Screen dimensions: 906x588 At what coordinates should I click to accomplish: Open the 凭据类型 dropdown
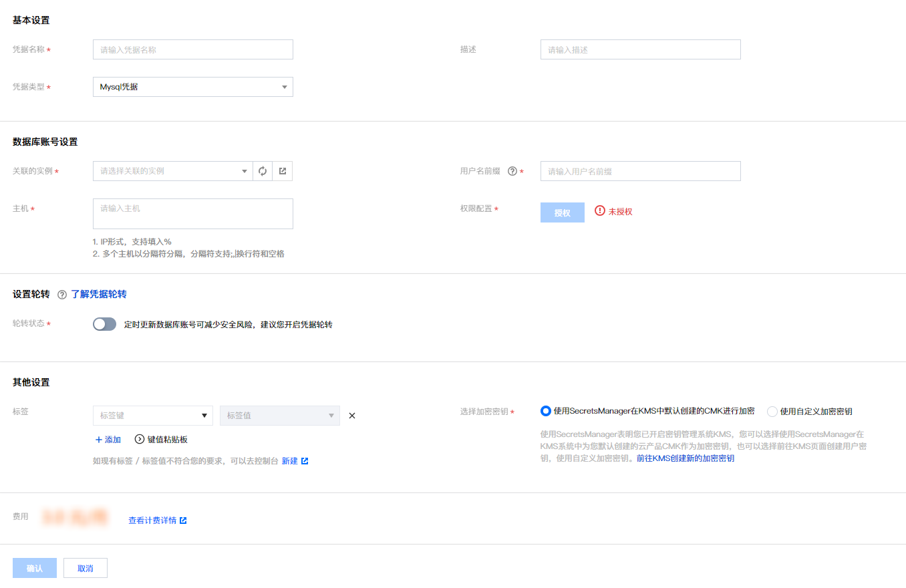coord(193,87)
